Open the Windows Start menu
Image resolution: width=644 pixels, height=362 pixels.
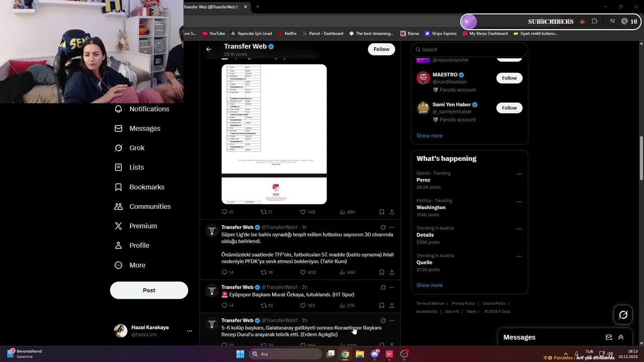240,354
